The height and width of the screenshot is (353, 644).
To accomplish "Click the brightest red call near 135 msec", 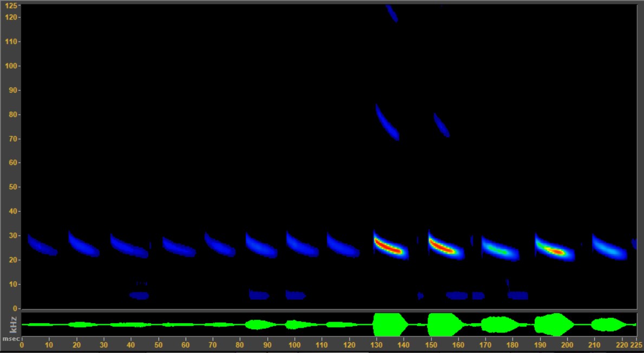I will [388, 246].
